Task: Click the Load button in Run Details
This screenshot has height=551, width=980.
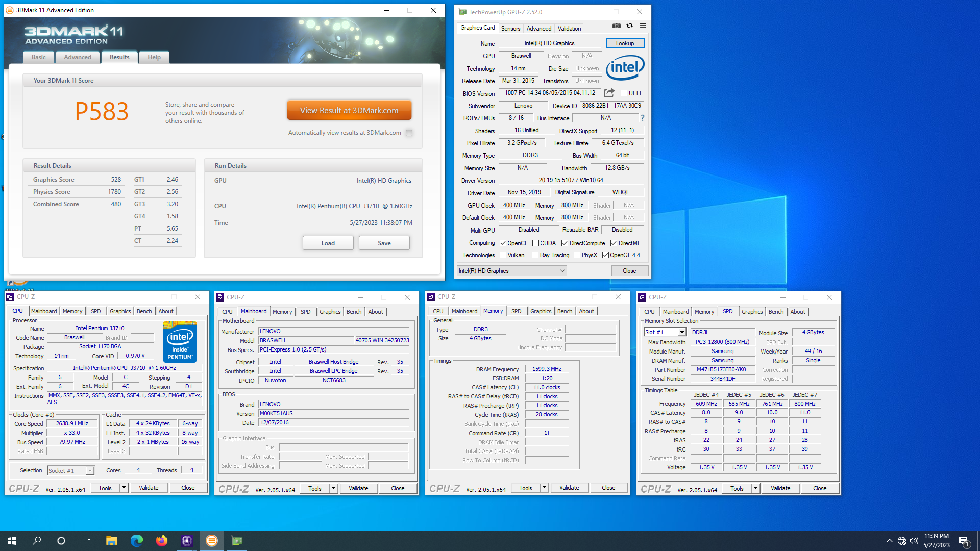Action: pos(328,243)
